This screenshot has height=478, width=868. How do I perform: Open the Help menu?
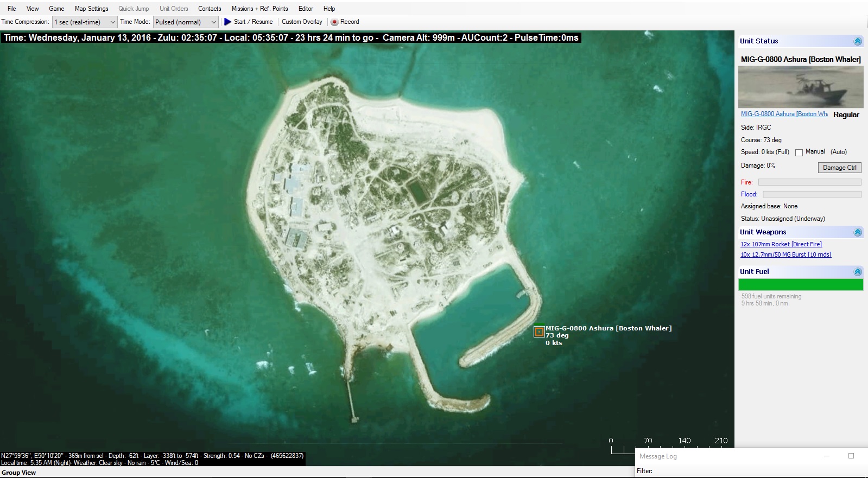coord(329,9)
